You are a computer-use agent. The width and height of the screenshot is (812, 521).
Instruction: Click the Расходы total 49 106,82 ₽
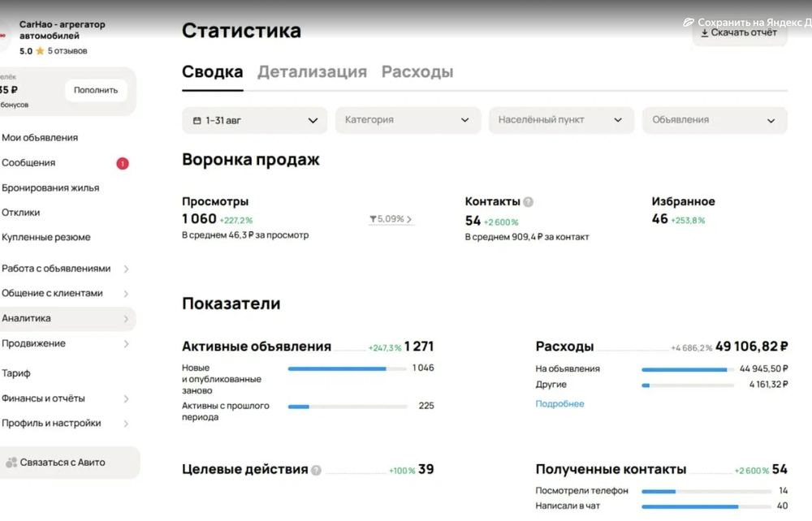click(751, 347)
